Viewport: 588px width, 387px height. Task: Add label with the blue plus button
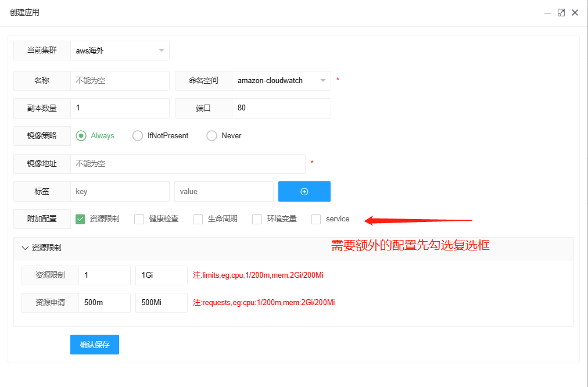coord(304,192)
